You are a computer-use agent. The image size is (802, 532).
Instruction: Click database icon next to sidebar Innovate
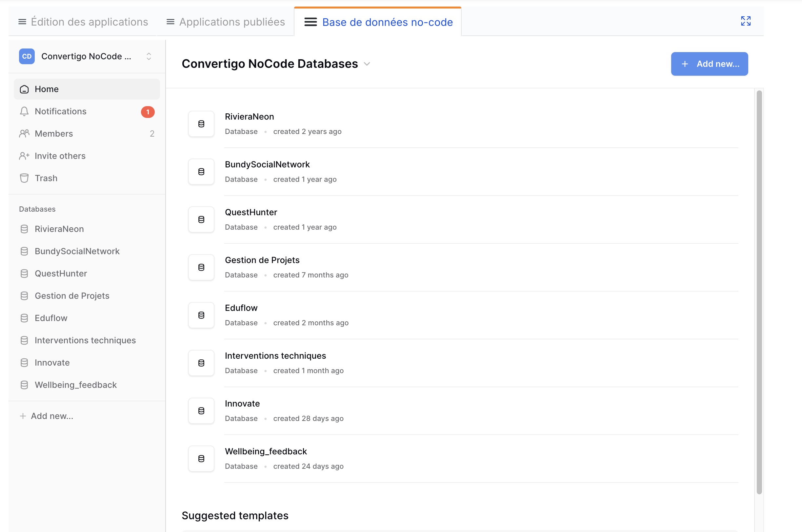[24, 363]
